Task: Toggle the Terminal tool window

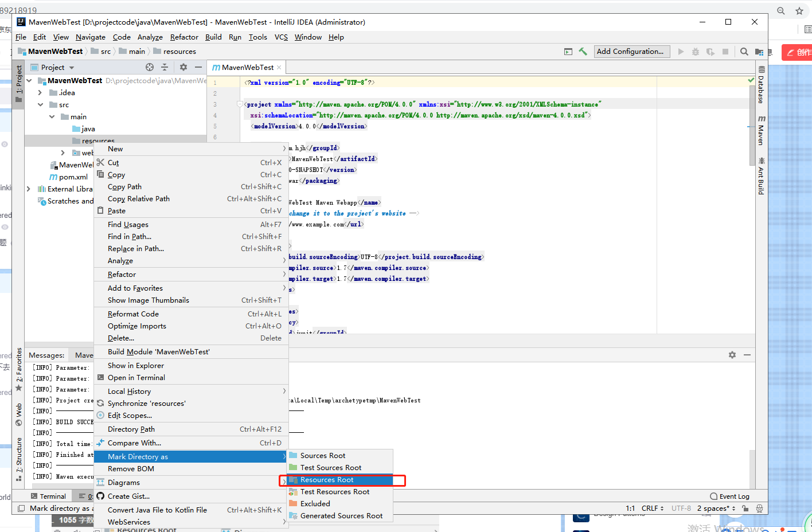Action: point(48,496)
